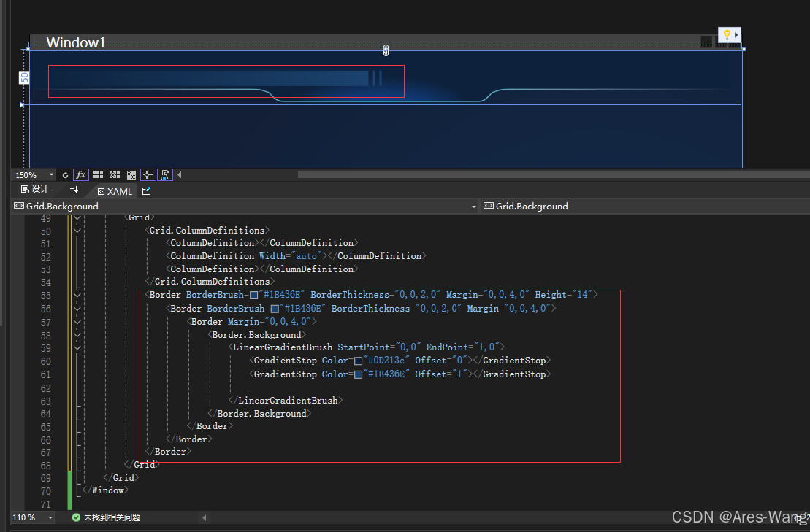810x532 pixels.
Task: Swap panes with the up-down arrows icon
Action: tap(74, 190)
